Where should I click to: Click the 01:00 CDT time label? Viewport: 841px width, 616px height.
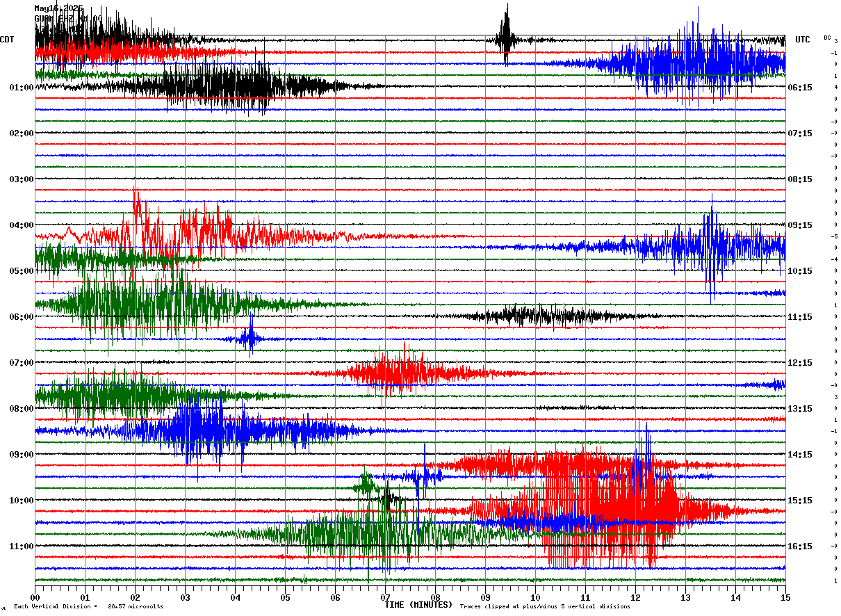click(x=22, y=87)
